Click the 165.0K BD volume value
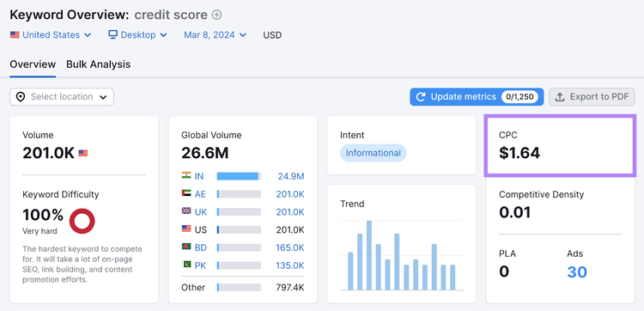Image resolution: width=644 pixels, height=311 pixels. [x=290, y=247]
